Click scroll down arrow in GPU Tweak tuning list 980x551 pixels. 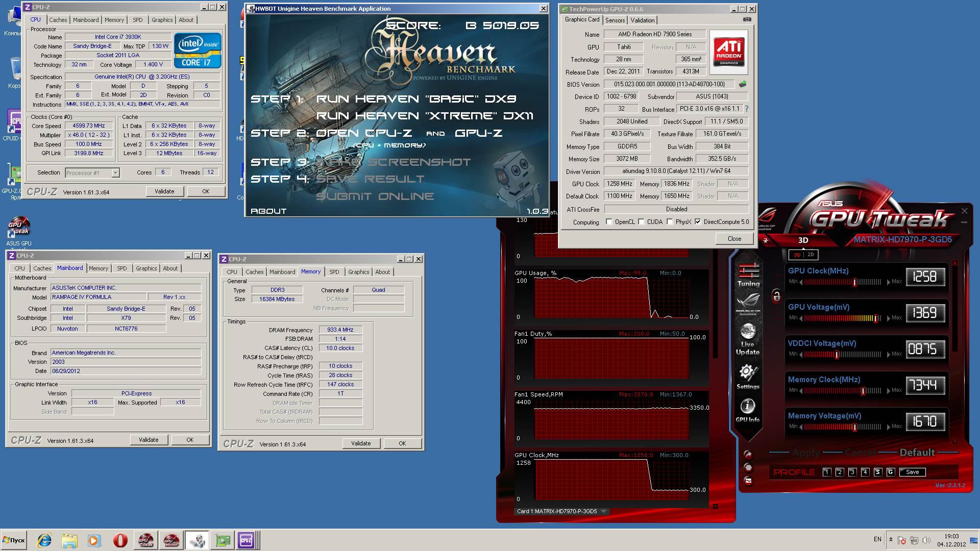coord(955,441)
